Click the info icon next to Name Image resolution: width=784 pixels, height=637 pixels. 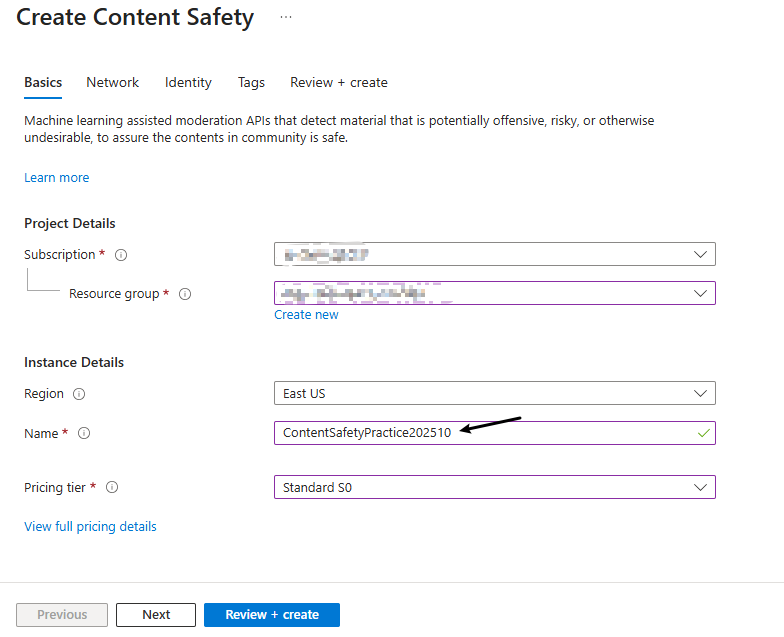(84, 433)
